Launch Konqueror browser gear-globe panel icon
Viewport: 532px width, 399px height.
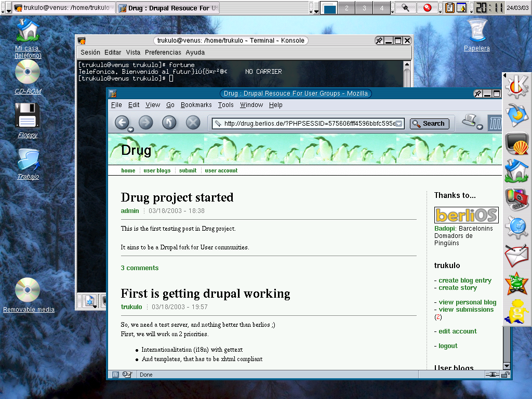point(517,228)
